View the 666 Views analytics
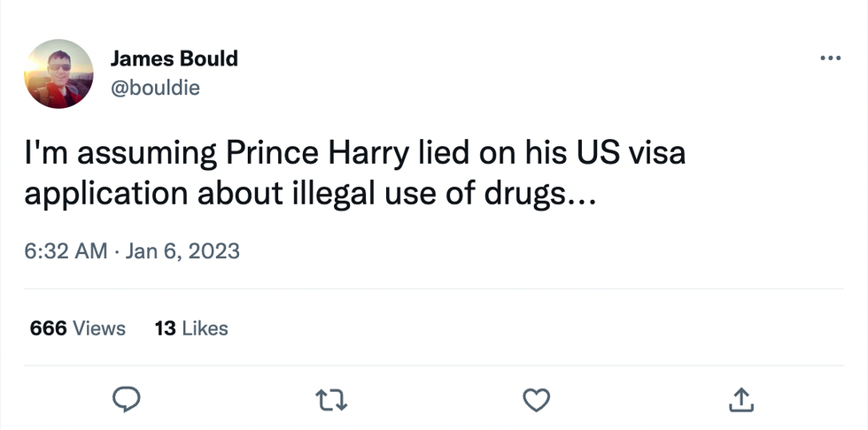868x430 pixels. tap(78, 328)
